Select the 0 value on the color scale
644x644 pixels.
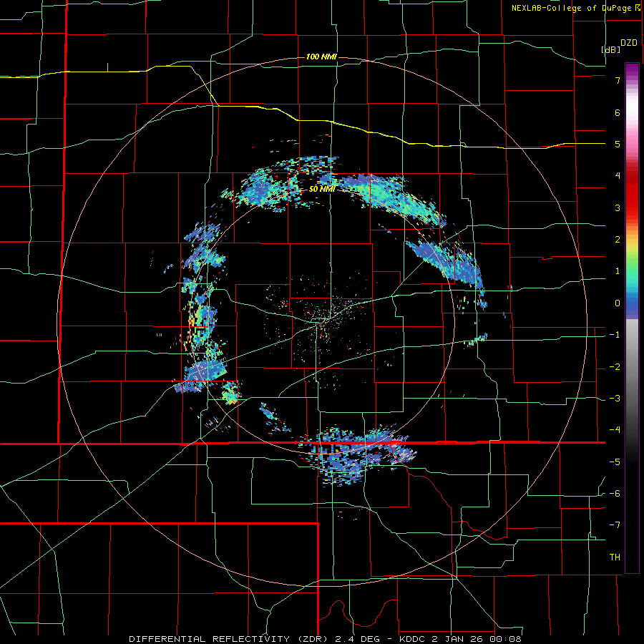coord(618,303)
